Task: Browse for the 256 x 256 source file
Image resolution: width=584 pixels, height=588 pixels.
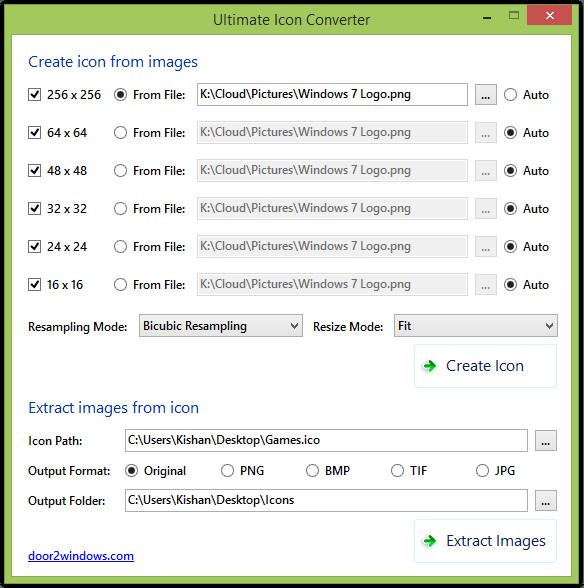Action: pyautogui.click(x=486, y=94)
